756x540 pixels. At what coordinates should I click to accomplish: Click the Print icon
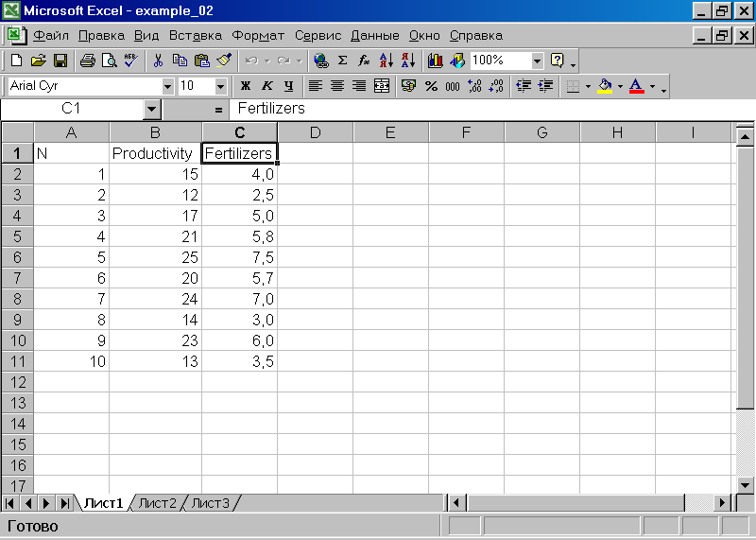[88, 61]
